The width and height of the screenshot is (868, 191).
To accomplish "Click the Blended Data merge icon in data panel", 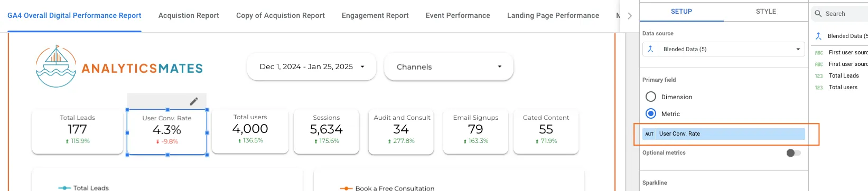I will point(818,36).
